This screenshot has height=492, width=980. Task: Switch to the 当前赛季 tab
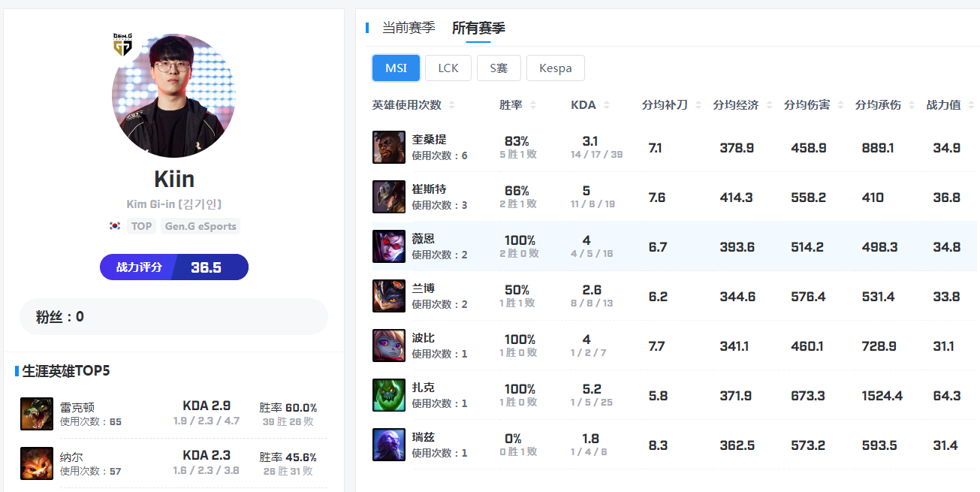pos(409,28)
